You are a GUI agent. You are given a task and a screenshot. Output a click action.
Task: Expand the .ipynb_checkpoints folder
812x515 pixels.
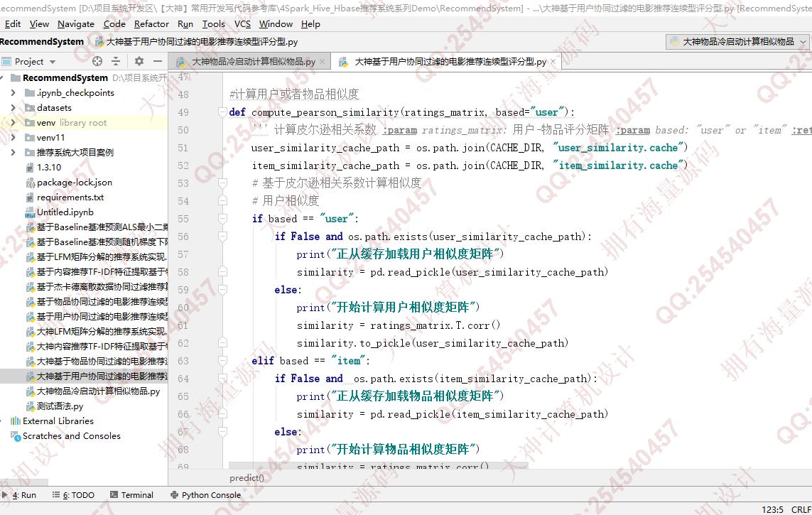[x=13, y=92]
